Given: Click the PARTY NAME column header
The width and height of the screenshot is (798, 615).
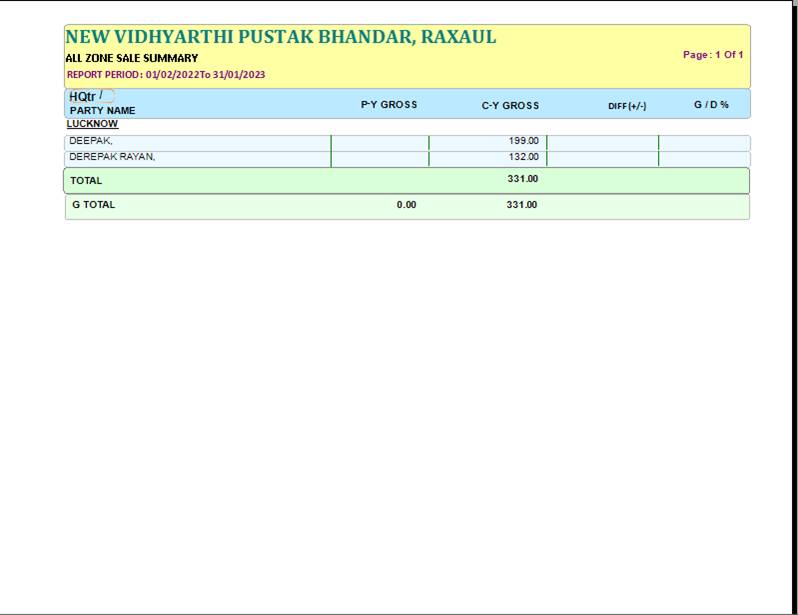Looking at the screenshot, I should coord(102,110).
